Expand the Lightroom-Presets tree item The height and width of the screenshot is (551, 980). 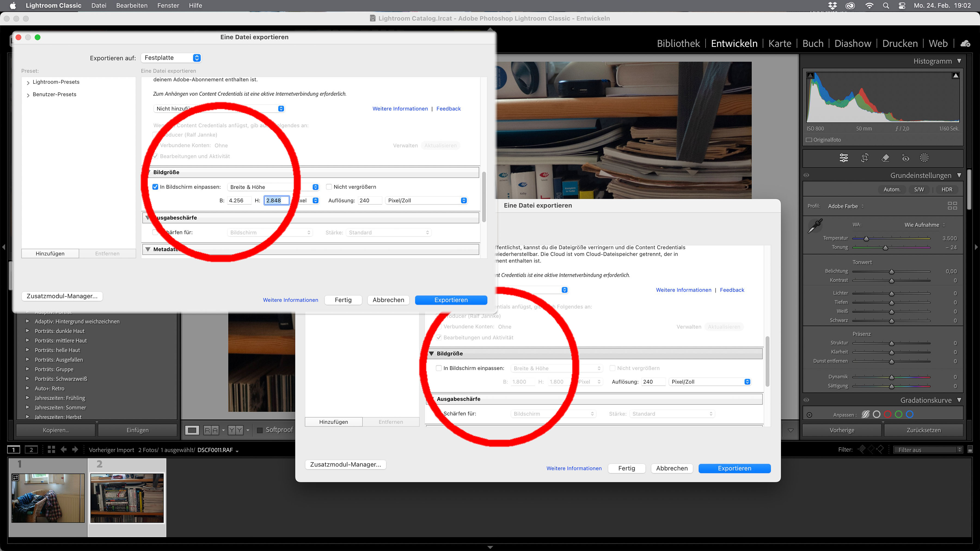pyautogui.click(x=28, y=82)
